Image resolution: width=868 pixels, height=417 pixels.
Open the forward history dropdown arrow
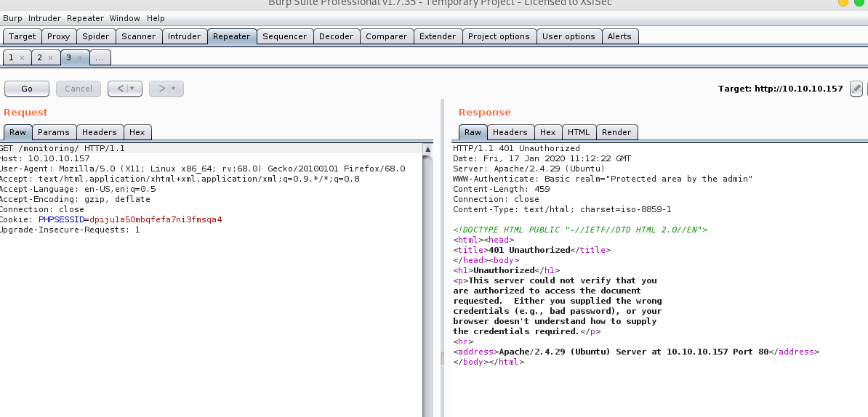click(x=173, y=89)
